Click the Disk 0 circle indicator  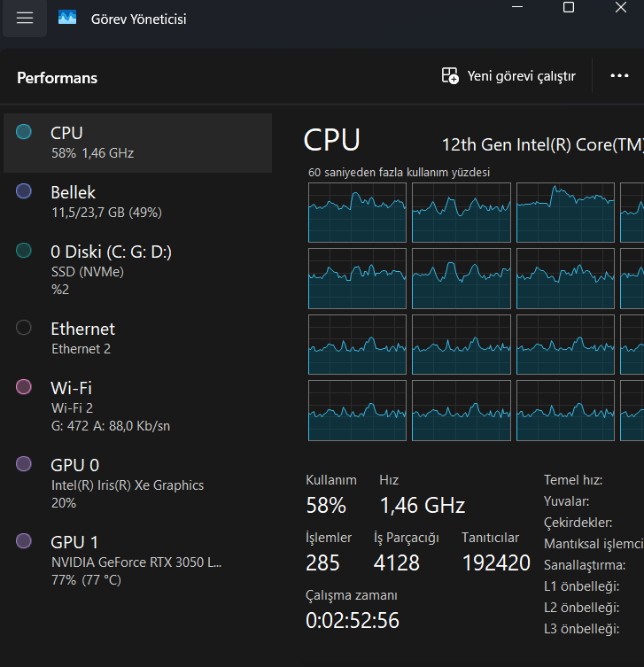(x=24, y=251)
